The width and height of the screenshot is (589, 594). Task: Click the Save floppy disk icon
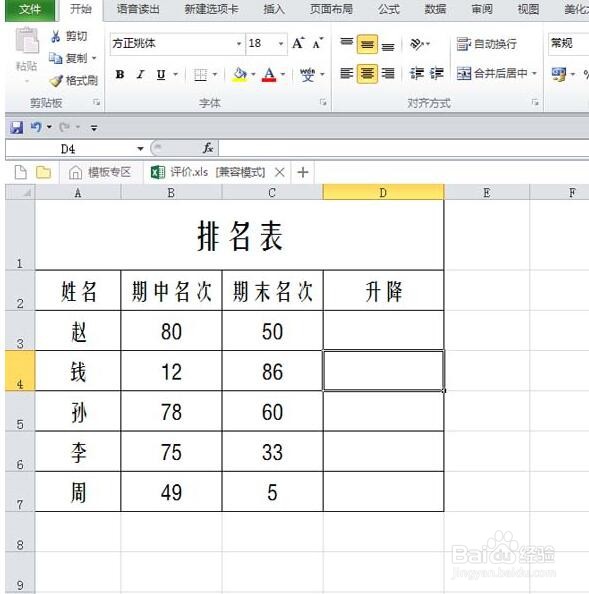tap(16, 128)
